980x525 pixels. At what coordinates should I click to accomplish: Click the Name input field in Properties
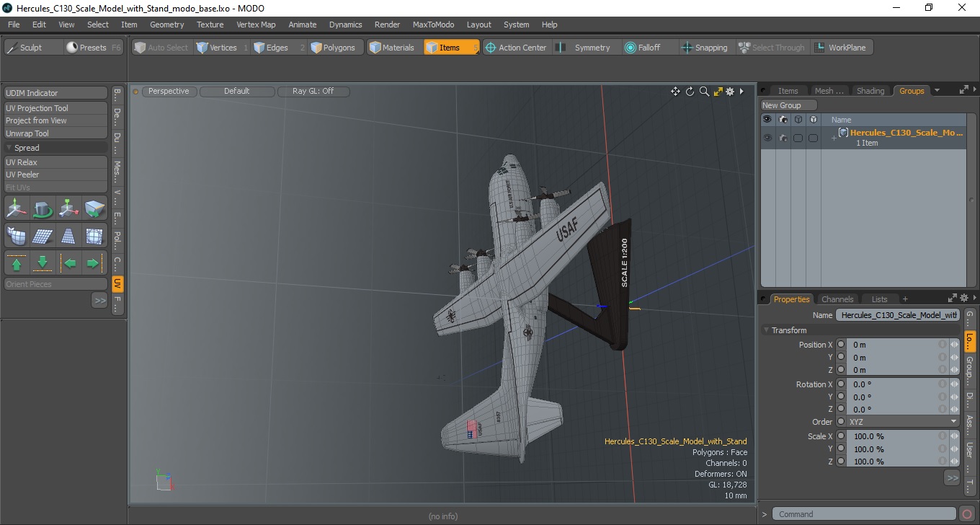coord(898,315)
